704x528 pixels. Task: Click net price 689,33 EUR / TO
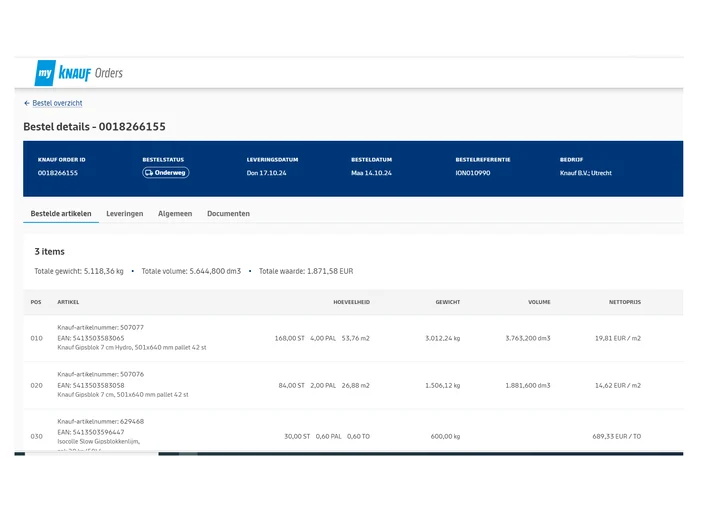click(617, 436)
